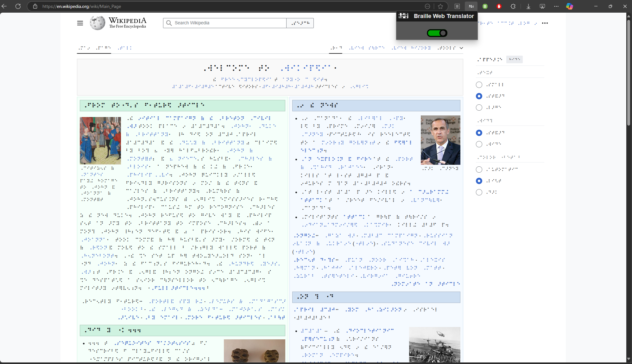The height and width of the screenshot is (364, 632).
Task: Click the Wikipedia hamburger menu icon
Action: (80, 23)
